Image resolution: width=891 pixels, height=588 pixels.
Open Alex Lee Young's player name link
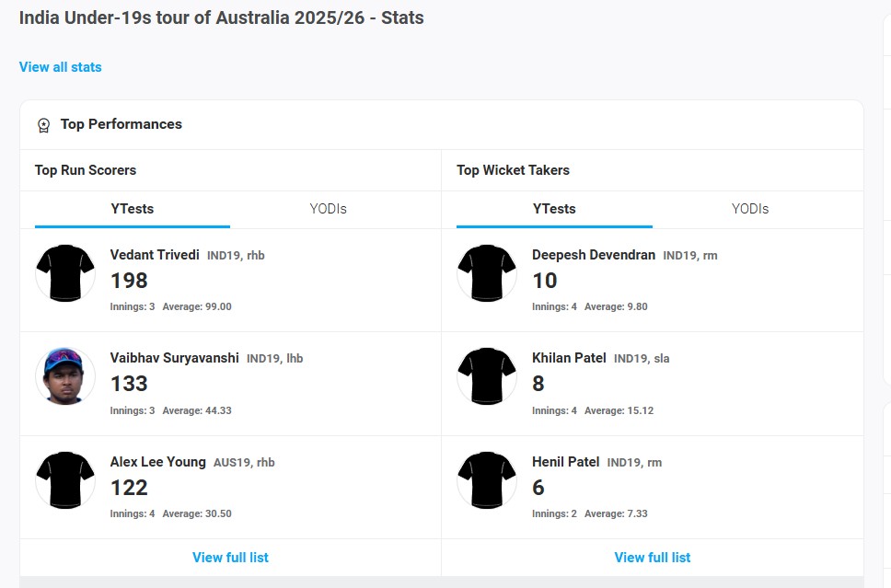tap(158, 462)
